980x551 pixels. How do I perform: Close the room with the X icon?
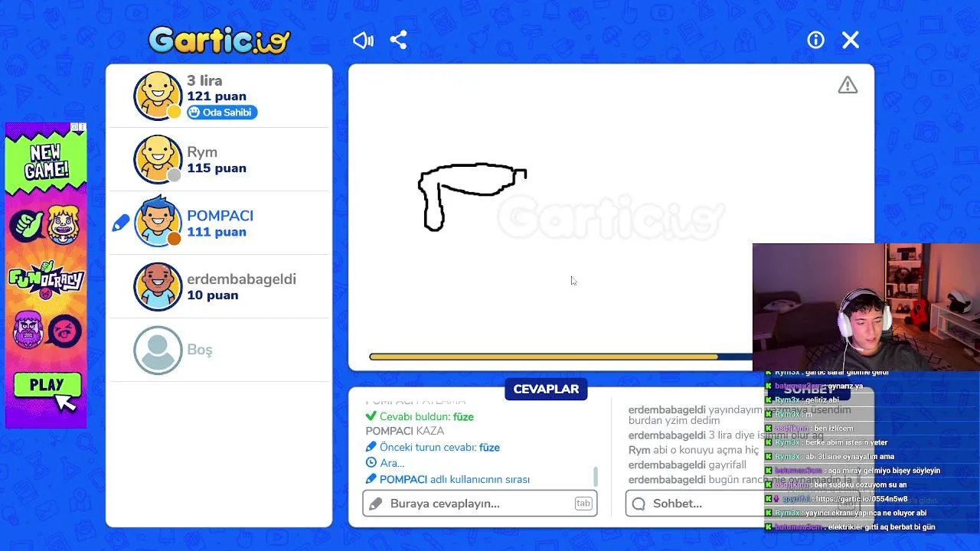851,41
